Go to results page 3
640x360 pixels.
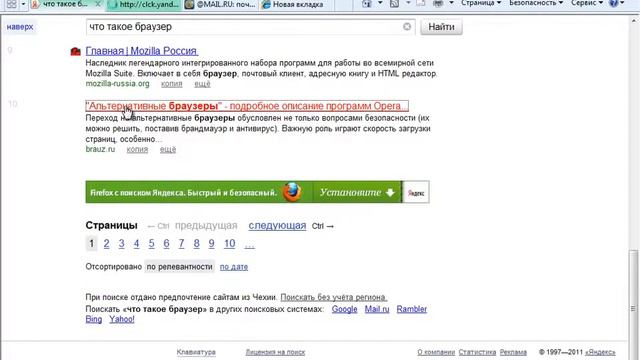[122, 244]
